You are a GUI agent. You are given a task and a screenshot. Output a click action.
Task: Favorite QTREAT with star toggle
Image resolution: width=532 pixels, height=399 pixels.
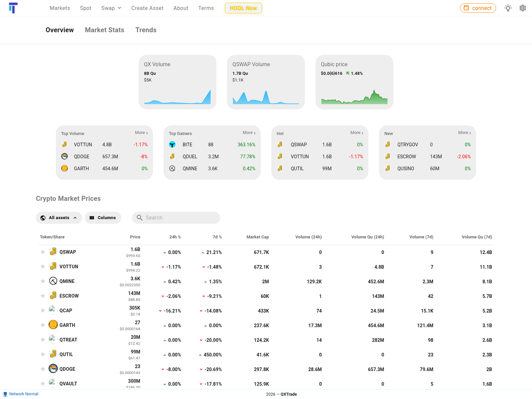click(43, 339)
